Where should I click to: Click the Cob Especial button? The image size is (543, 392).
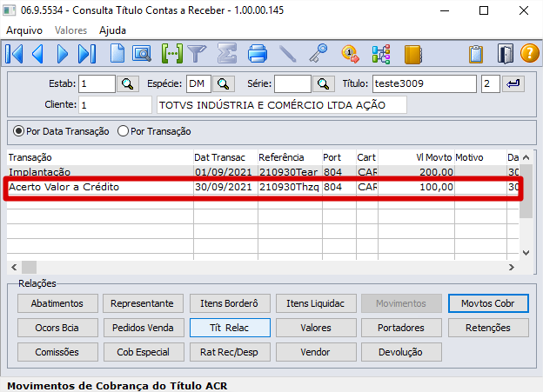[143, 352]
